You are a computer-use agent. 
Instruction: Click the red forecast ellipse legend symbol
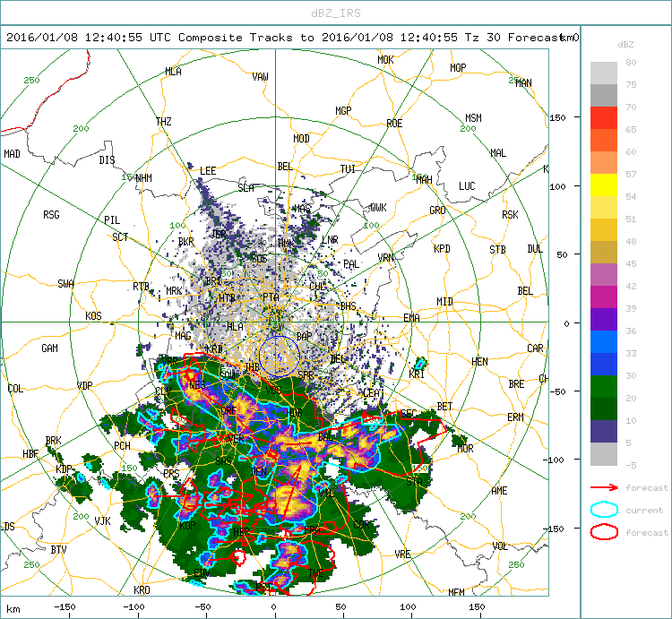pos(604,532)
